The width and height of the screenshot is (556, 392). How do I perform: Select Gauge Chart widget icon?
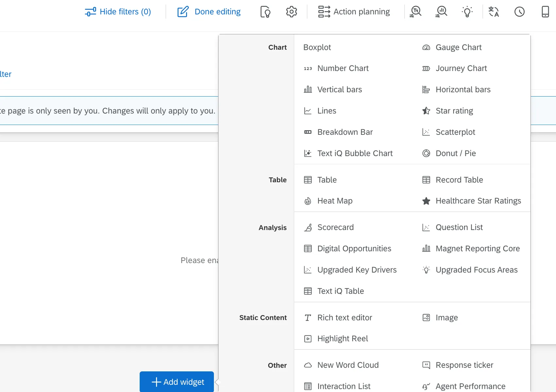click(426, 47)
